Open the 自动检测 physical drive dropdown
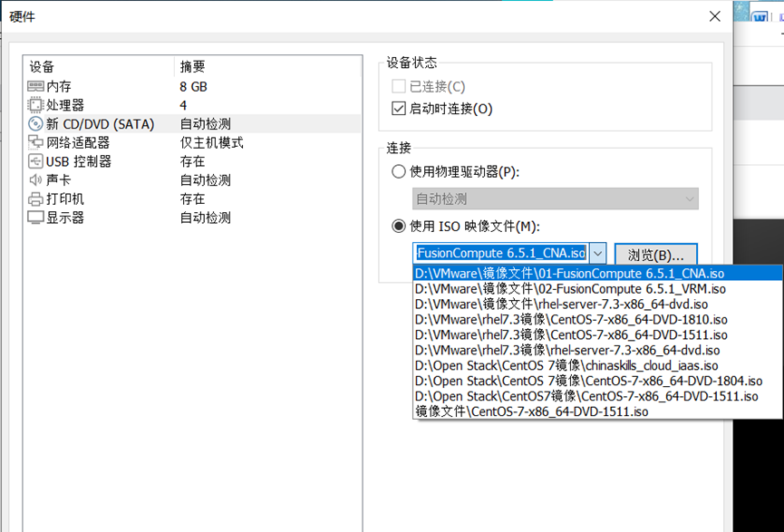Viewport: 784px width, 532px height. (555, 199)
